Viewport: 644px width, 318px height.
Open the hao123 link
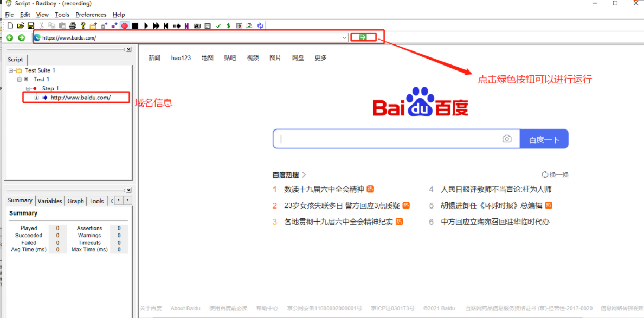click(x=181, y=58)
